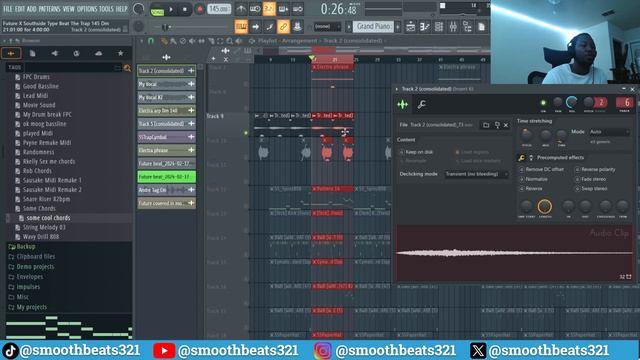Viewport: 640px width, 360px height.
Task: Expand the My projects folder
Action: (x=31, y=307)
